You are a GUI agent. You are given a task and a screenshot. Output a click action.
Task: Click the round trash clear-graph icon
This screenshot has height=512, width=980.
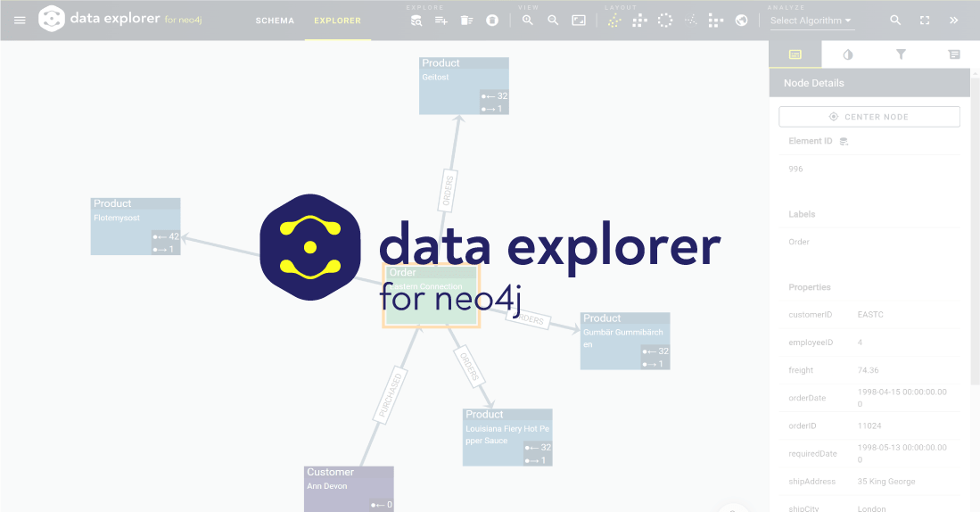click(492, 21)
